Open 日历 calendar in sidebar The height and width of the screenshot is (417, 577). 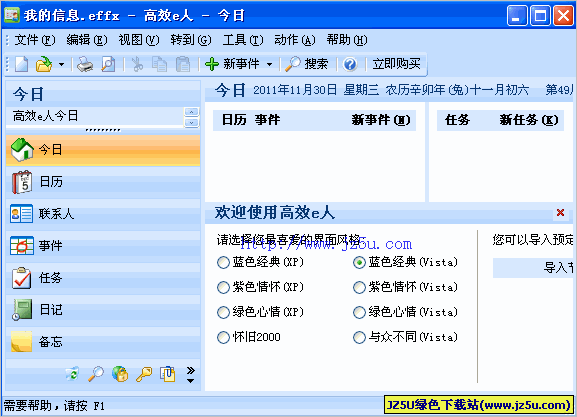[x=103, y=182]
